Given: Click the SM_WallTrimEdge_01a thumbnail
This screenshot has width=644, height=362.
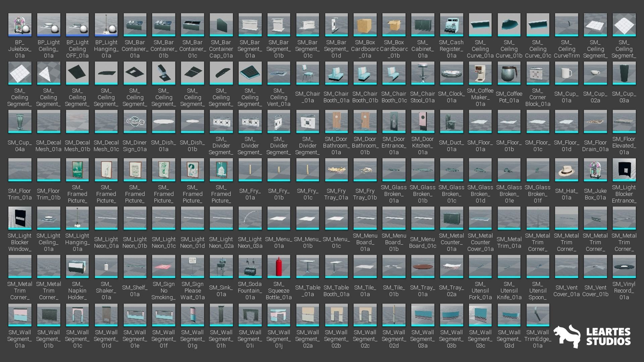Looking at the screenshot, I should click(x=538, y=315).
